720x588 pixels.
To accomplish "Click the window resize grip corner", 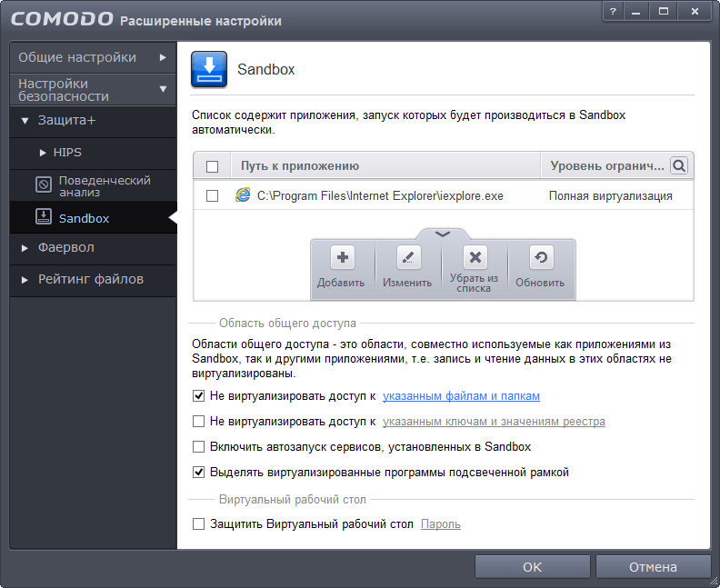I will tap(714, 582).
